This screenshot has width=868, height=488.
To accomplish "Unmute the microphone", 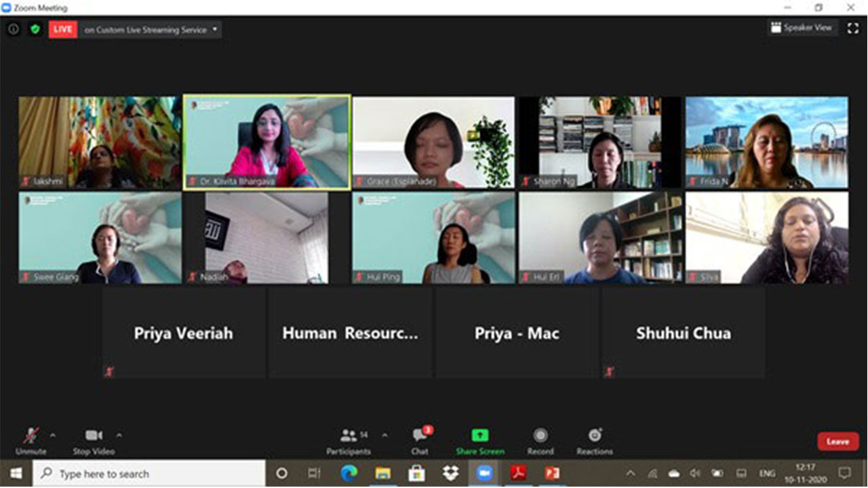I will coord(31,436).
